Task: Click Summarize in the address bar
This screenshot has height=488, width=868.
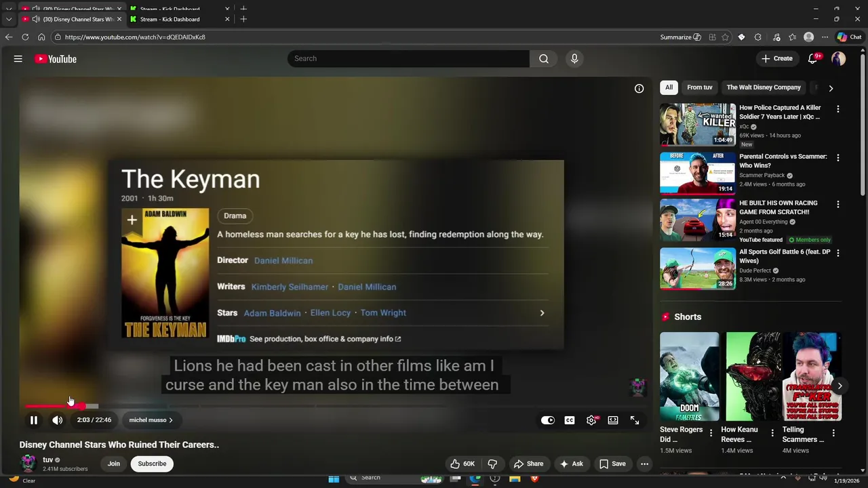Action: pos(680,37)
